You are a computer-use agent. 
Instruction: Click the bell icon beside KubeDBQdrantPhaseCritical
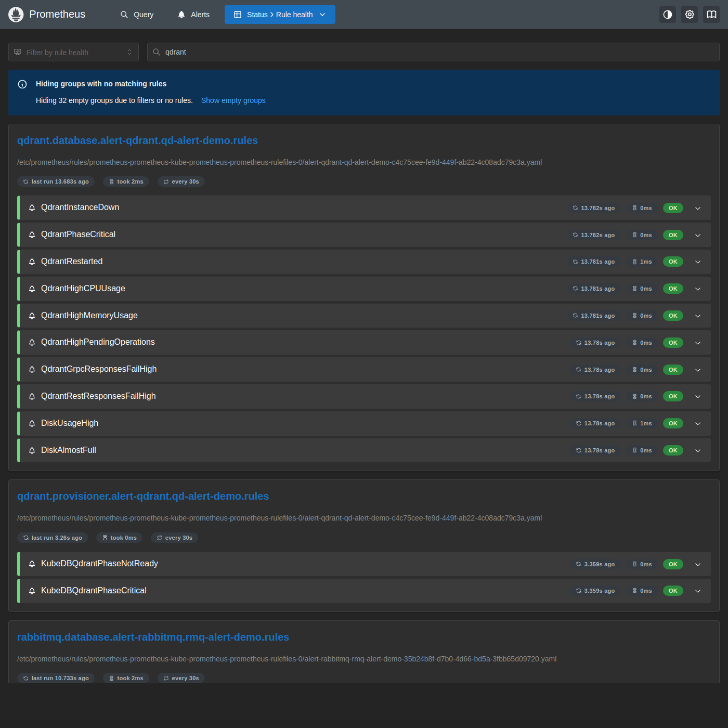click(x=32, y=591)
